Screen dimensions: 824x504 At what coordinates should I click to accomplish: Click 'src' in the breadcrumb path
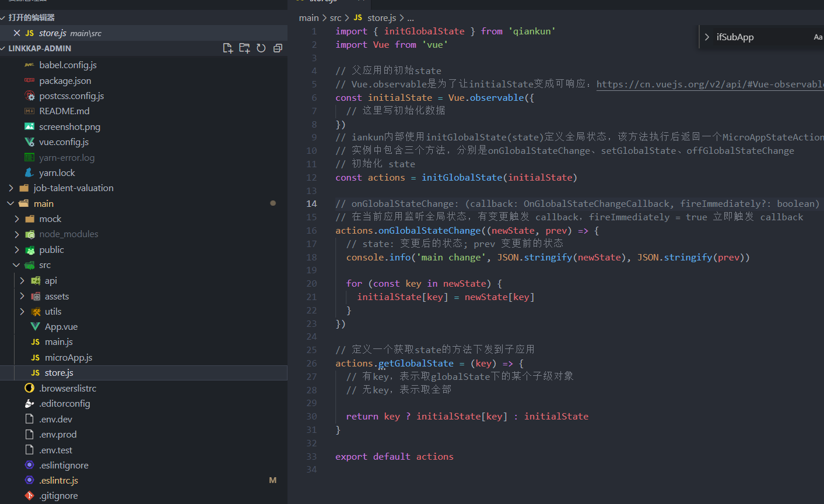[335, 18]
